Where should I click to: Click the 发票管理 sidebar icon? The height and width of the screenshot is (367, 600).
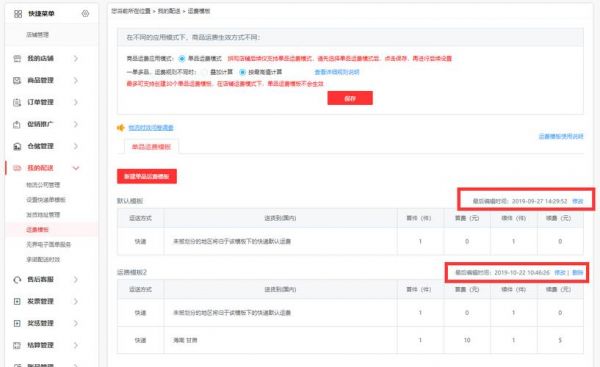(17, 302)
